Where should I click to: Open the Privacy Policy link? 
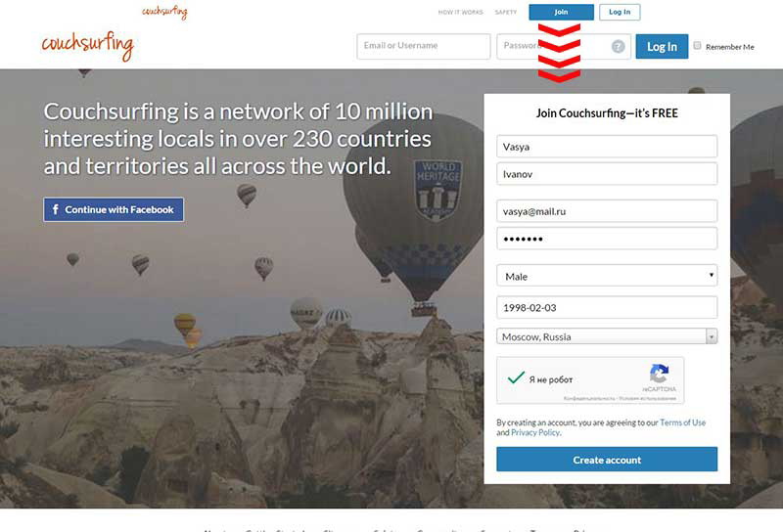pyautogui.click(x=535, y=432)
